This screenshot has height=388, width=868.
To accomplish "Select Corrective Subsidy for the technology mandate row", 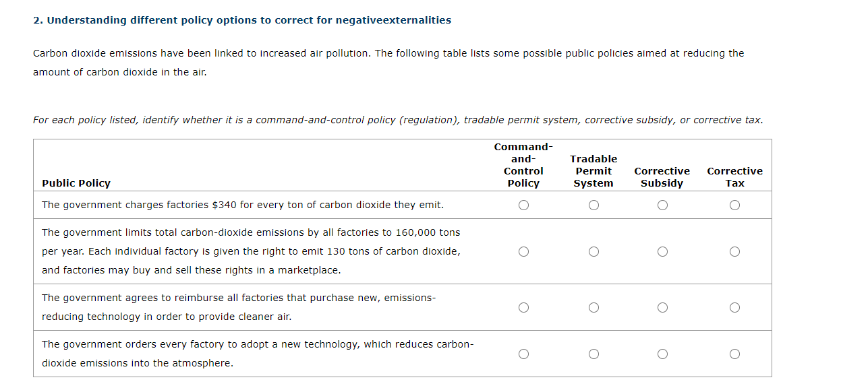I will [662, 353].
